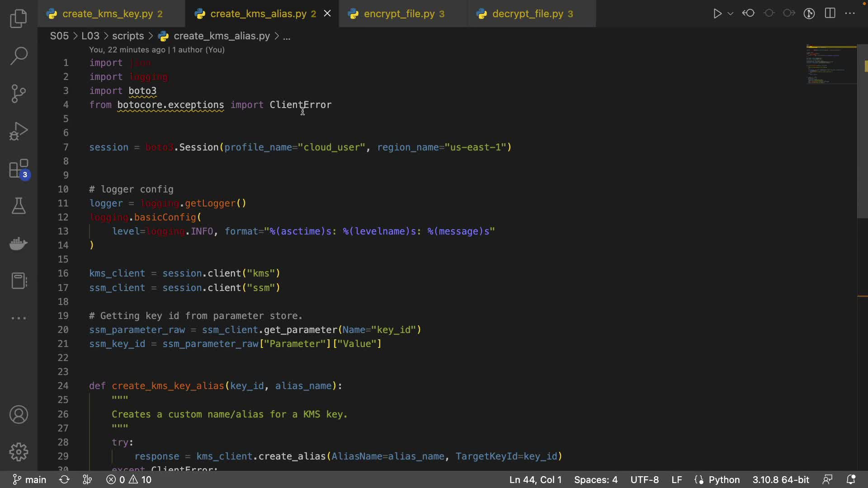868x488 pixels.
Task: Click the scripts breadcrumb folder
Action: (128, 36)
